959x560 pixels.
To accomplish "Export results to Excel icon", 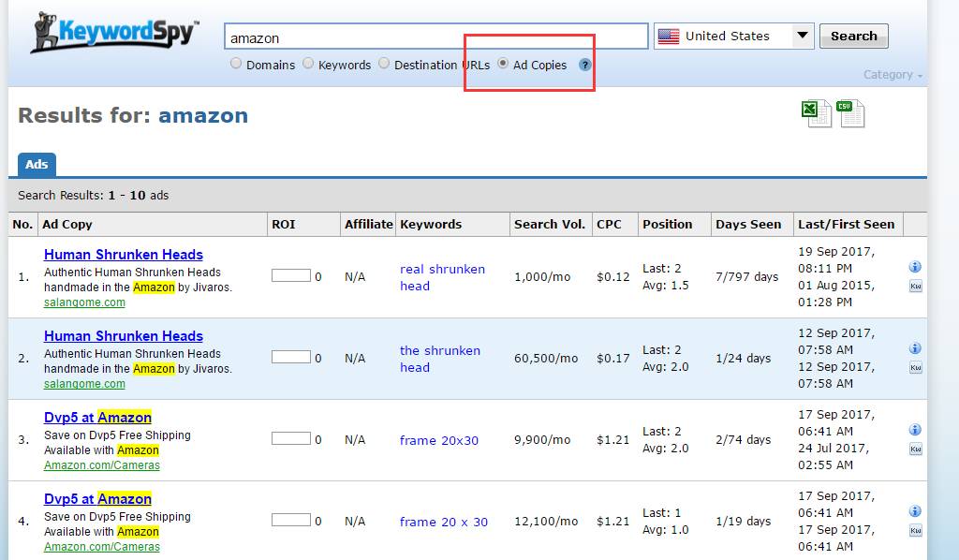I will coord(816,113).
